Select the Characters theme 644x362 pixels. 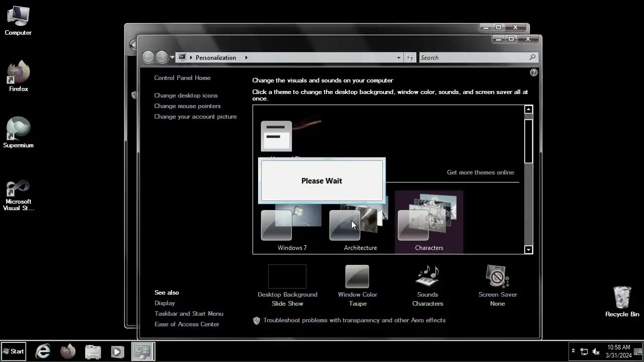(x=429, y=222)
